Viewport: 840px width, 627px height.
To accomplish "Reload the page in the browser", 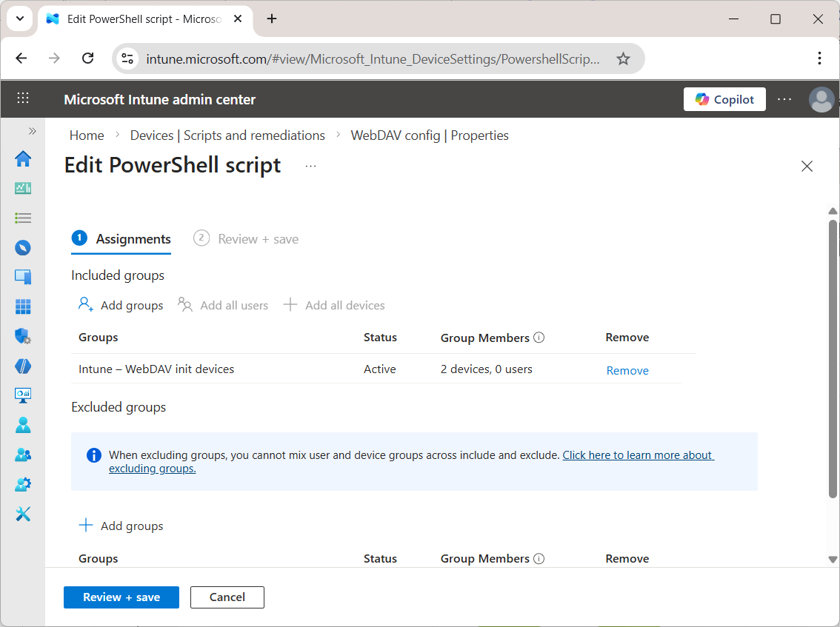I will [87, 57].
